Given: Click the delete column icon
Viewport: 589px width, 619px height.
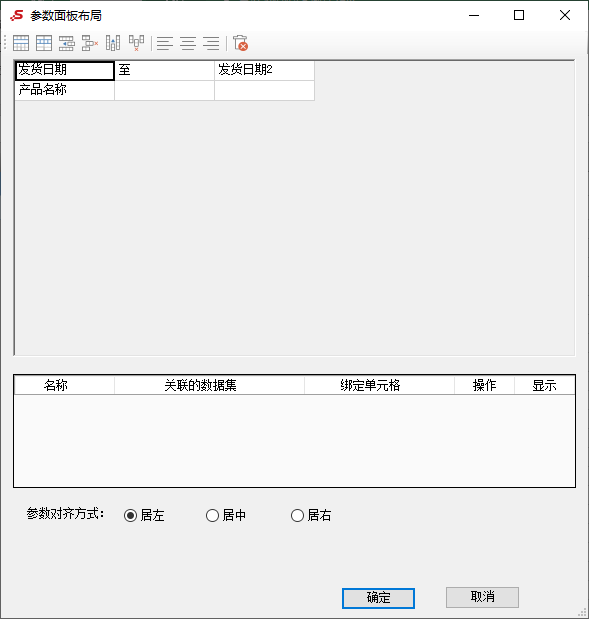Looking at the screenshot, I should (x=136, y=43).
